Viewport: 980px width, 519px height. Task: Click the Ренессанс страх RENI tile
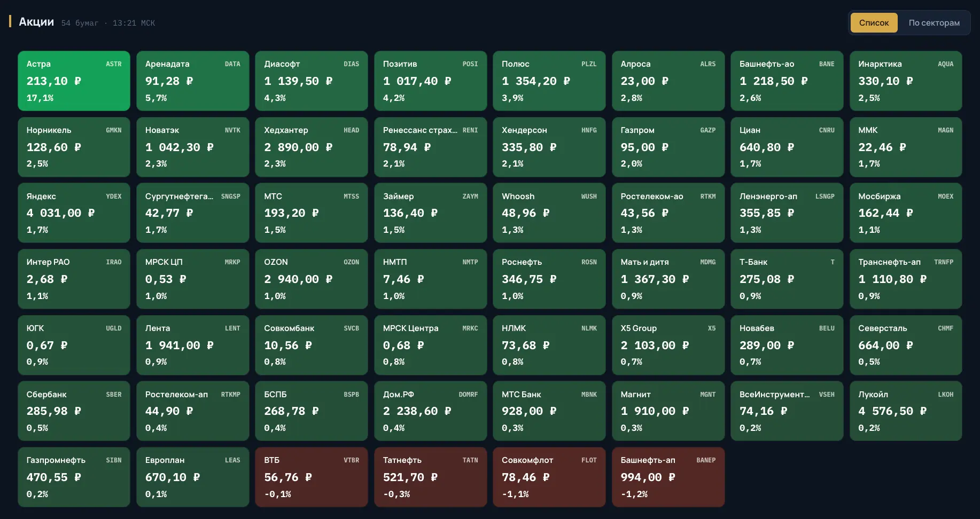pos(431,147)
